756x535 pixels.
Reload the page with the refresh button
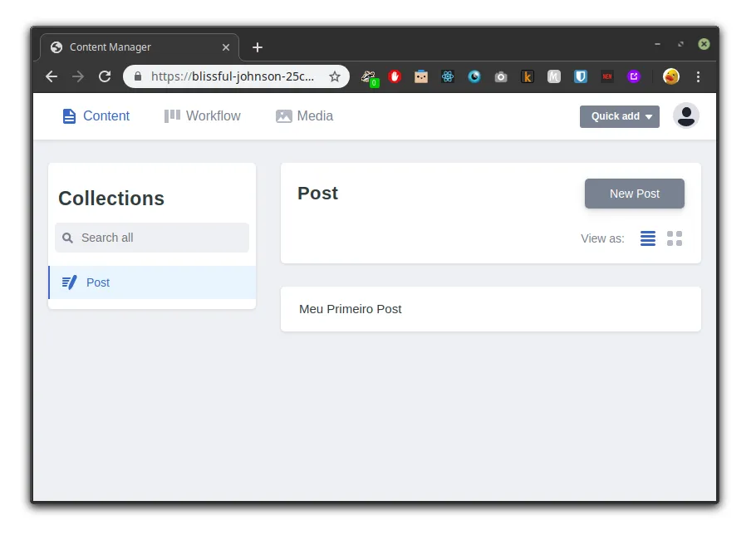tap(105, 76)
